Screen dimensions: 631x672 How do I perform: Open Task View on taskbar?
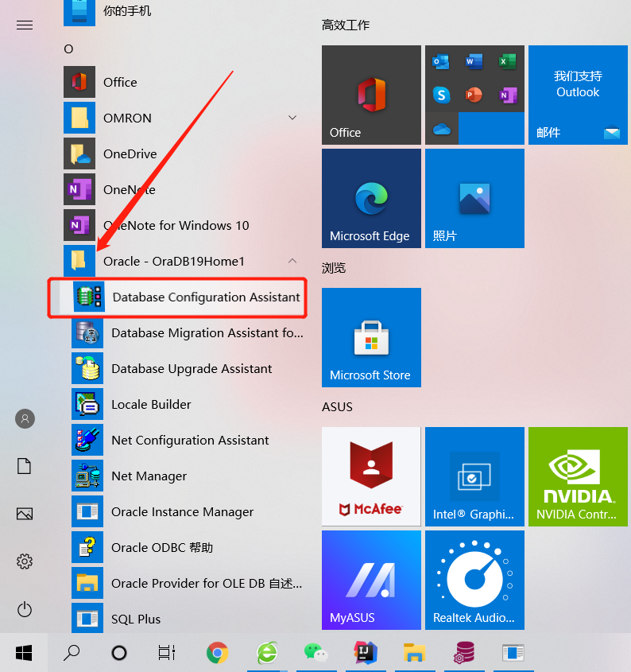click(167, 653)
